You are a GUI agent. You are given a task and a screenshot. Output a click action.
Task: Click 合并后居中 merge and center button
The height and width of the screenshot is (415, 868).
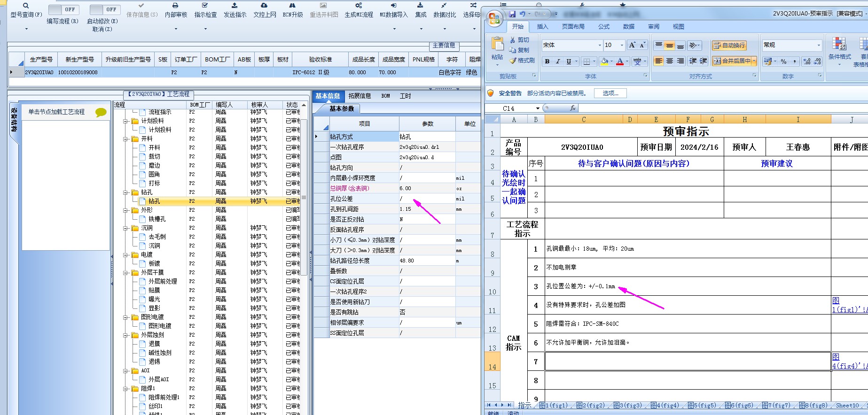pyautogui.click(x=734, y=61)
